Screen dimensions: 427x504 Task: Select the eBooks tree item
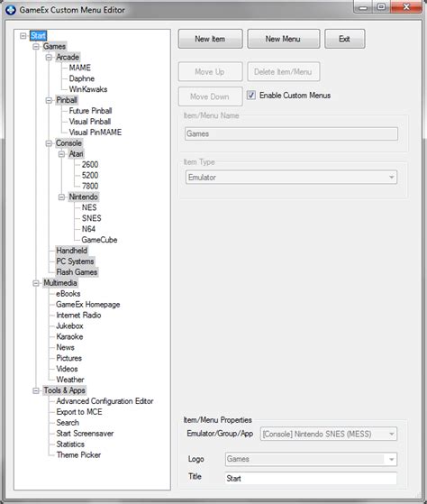click(68, 294)
